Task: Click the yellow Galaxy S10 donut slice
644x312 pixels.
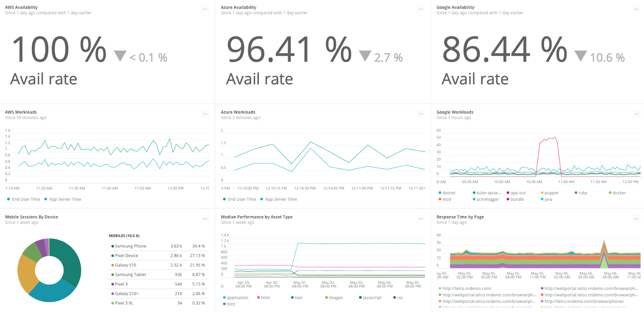Action: click(x=27, y=273)
